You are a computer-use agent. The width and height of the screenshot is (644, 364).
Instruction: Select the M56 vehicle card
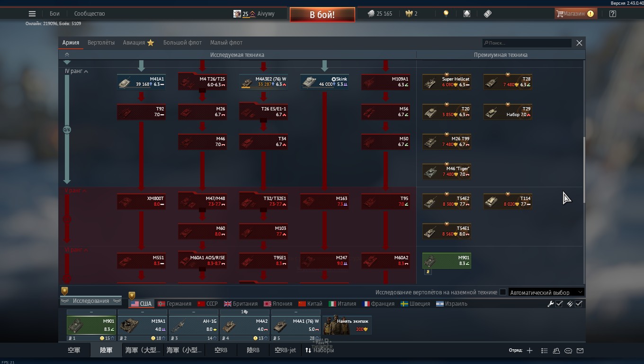point(385,112)
